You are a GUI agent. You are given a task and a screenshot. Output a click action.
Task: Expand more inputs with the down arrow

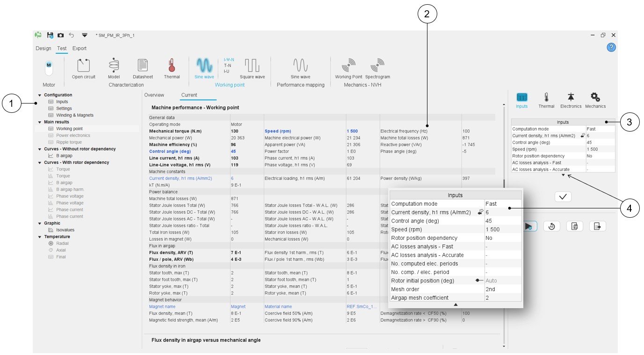563,176
